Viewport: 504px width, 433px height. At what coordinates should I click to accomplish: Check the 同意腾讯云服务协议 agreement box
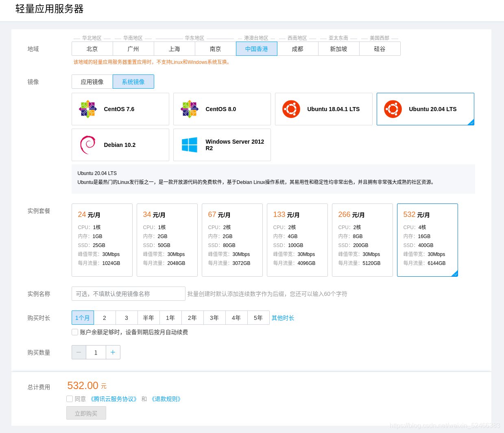[x=70, y=398]
